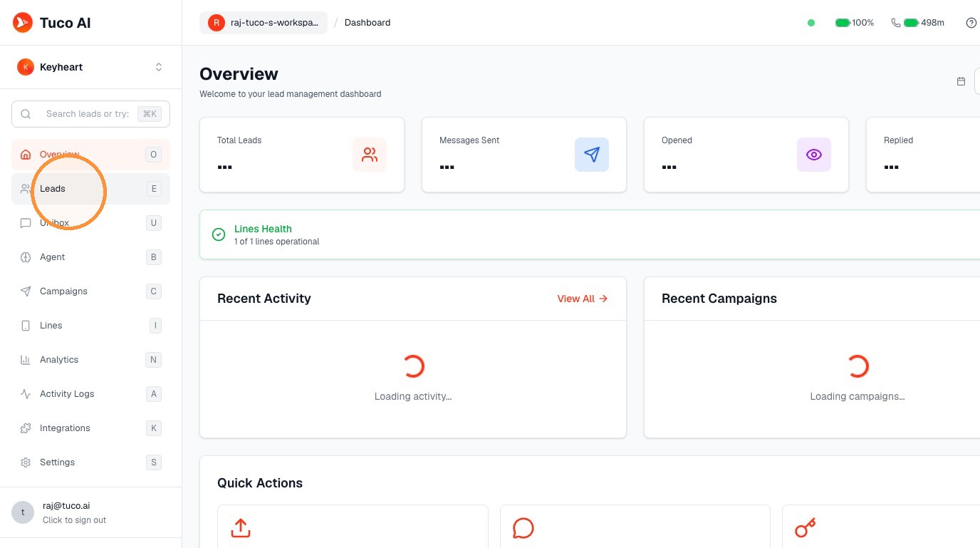This screenshot has width=980, height=548.
Task: Click the Lines Health green check icon
Action: (219, 234)
